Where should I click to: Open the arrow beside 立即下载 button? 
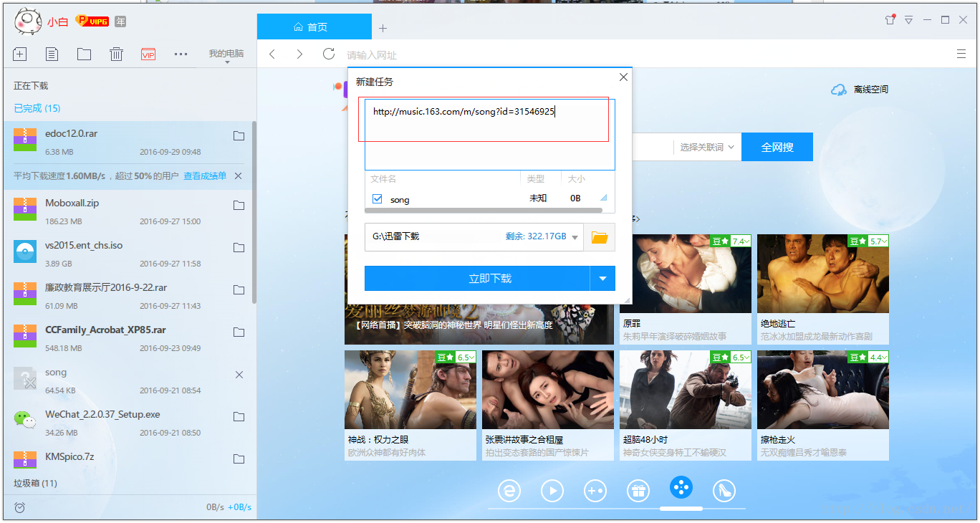602,279
